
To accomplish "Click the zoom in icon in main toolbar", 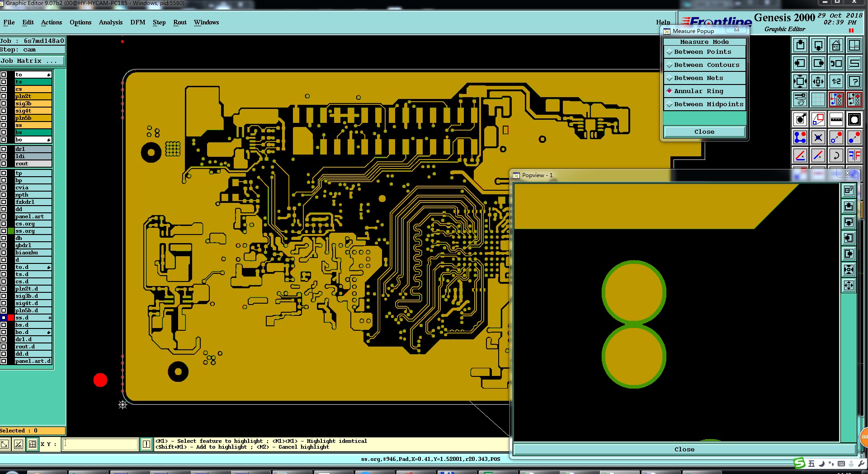I will coord(800,81).
